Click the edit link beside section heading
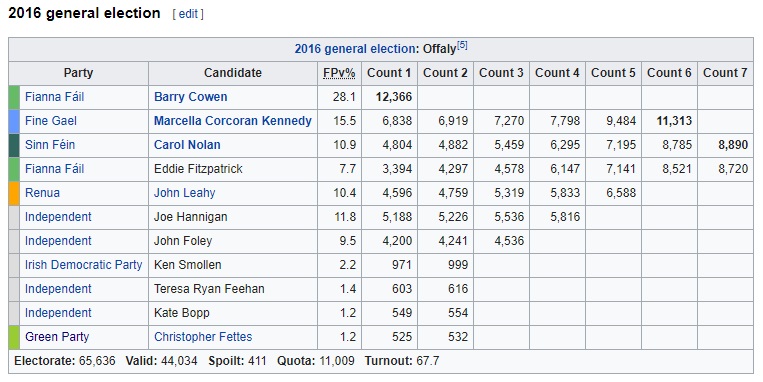763x382 pixels. [x=188, y=14]
